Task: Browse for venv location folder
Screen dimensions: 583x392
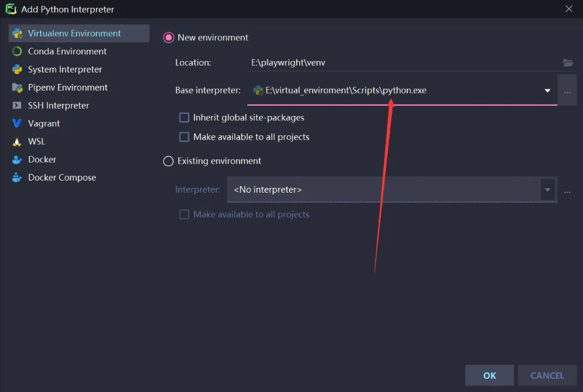Action: 567,63
